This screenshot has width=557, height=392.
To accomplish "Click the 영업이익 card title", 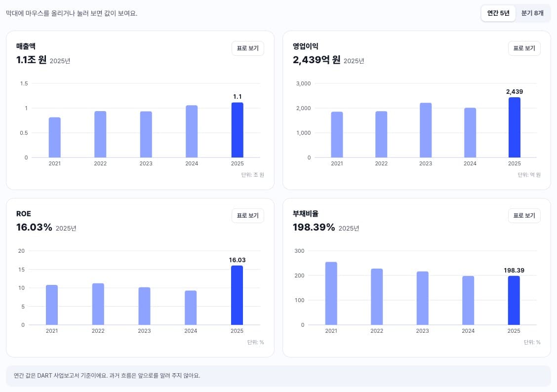I will click(x=306, y=46).
